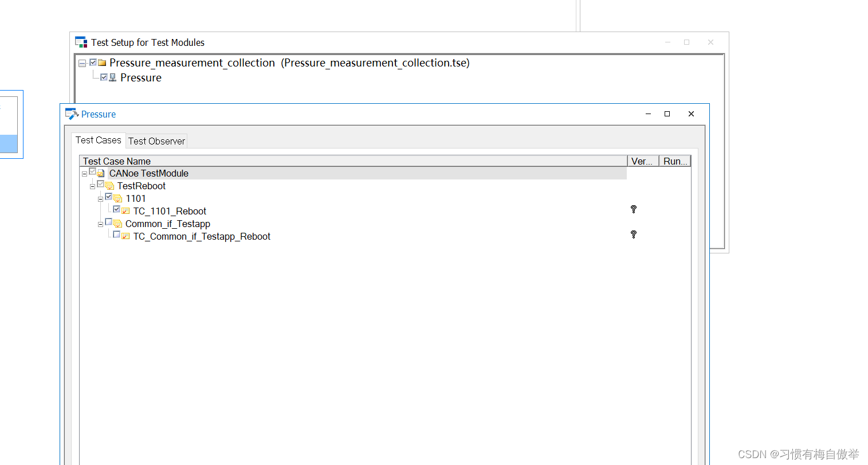Uncheck the 1101 group checkbox
The image size is (868, 465).
tap(108, 197)
